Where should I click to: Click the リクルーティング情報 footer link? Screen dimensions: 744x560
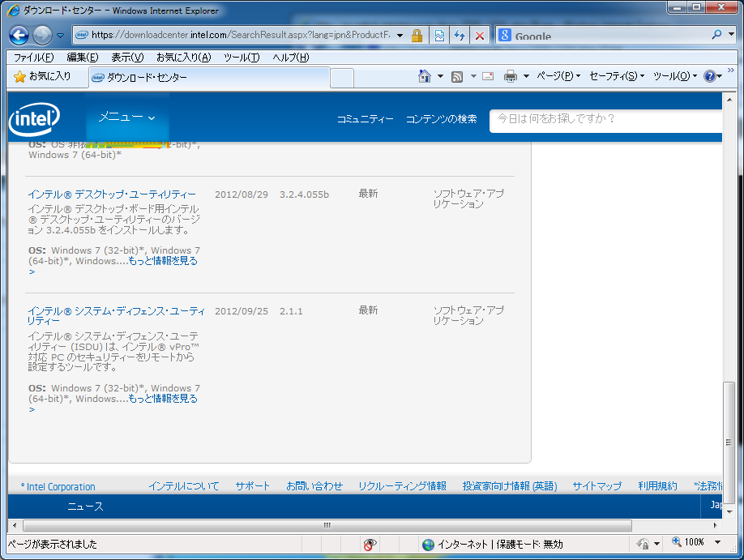402,486
